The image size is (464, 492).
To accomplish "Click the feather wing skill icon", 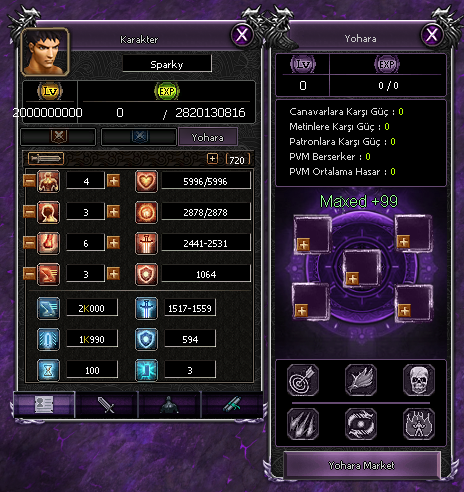I will pos(361,380).
